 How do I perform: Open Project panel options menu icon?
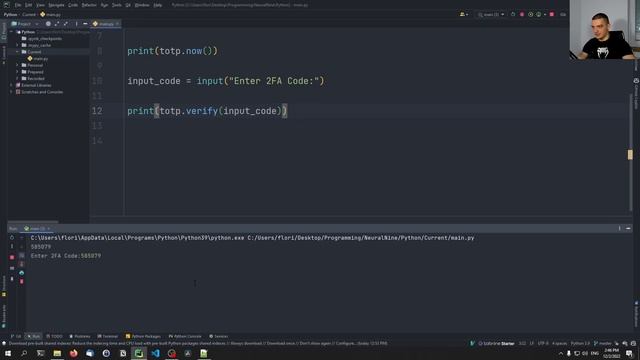pyautogui.click(x=76, y=24)
